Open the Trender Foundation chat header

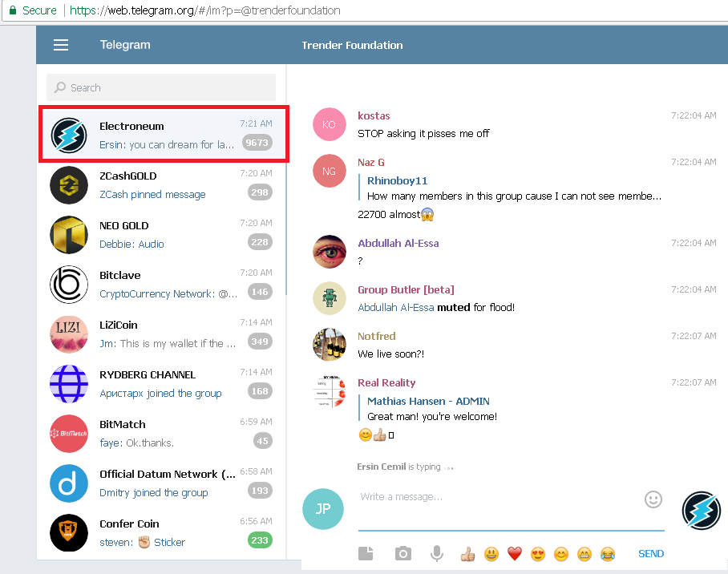[352, 45]
